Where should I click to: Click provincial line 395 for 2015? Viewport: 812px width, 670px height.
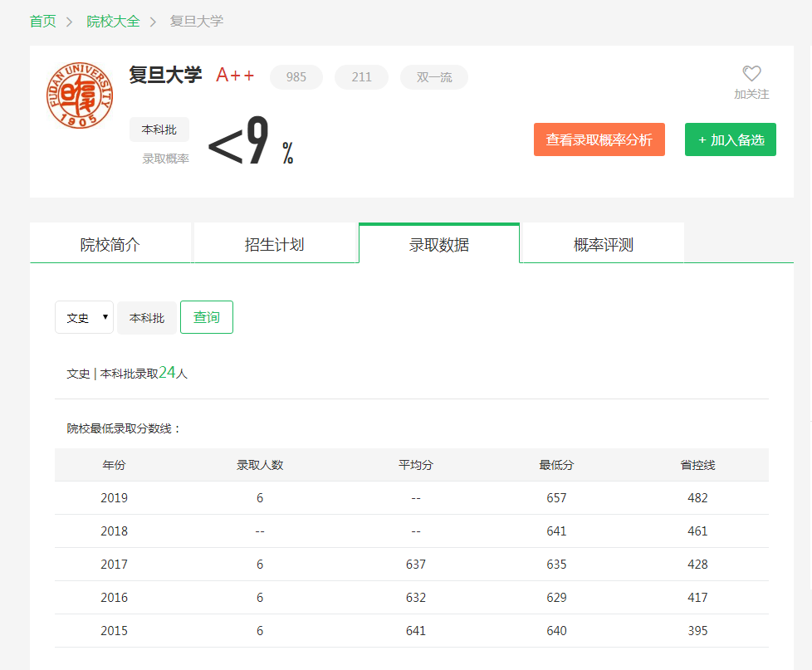697,630
